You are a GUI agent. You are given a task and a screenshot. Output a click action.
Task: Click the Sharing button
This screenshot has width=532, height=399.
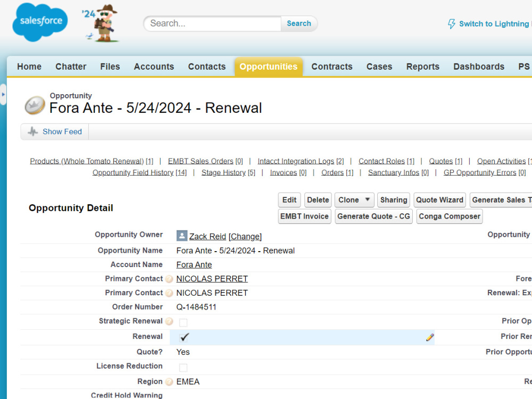[x=394, y=200]
